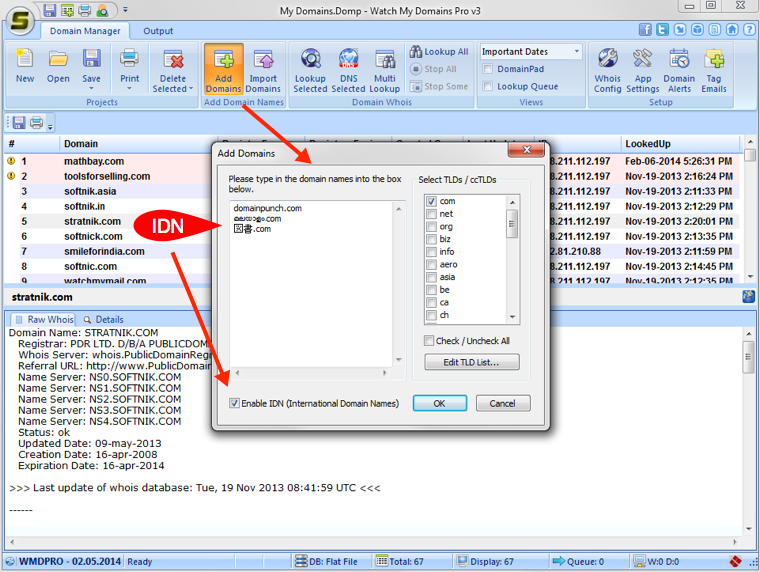Check the biz TLD checkbox
Viewport: 760px width, 572px height.
click(x=431, y=239)
